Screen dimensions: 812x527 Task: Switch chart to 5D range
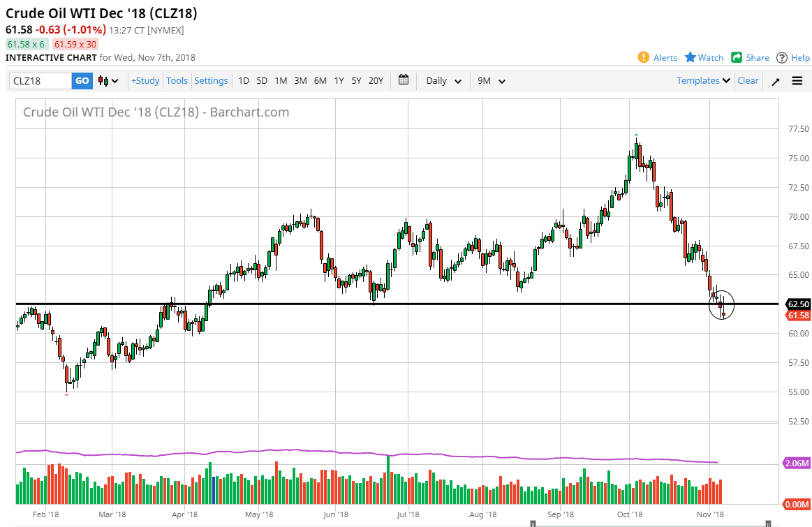point(262,80)
